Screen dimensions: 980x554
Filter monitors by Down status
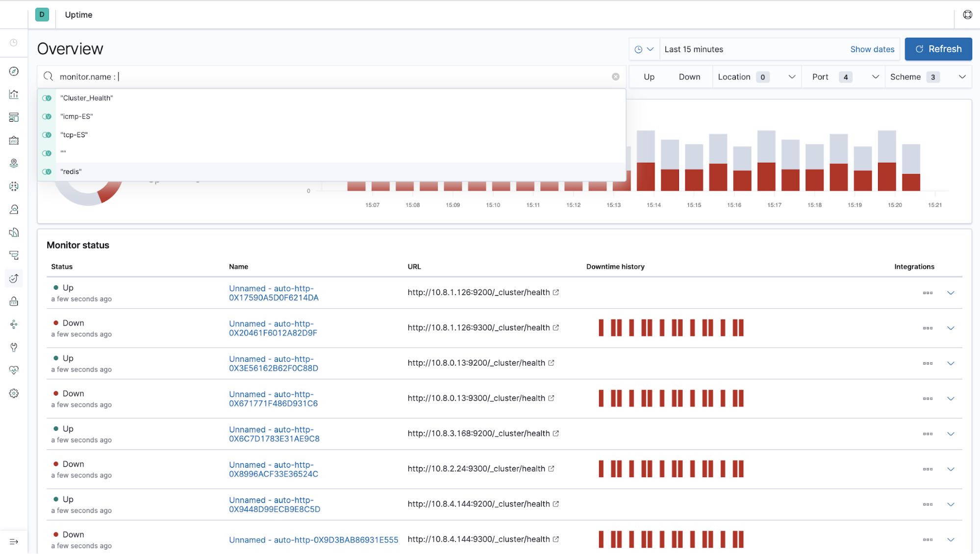click(689, 77)
